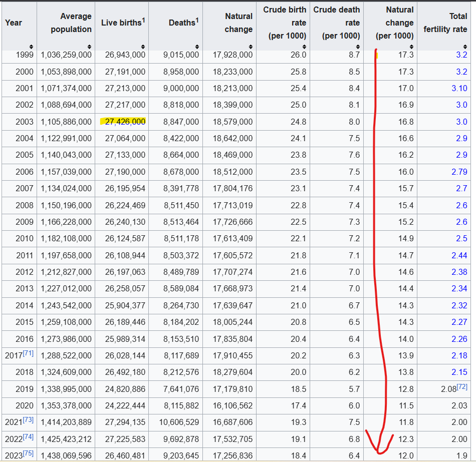Image resolution: width=476 pixels, height=462 pixels.
Task: Open citation 74 next to year 2022
Action: coord(28,437)
